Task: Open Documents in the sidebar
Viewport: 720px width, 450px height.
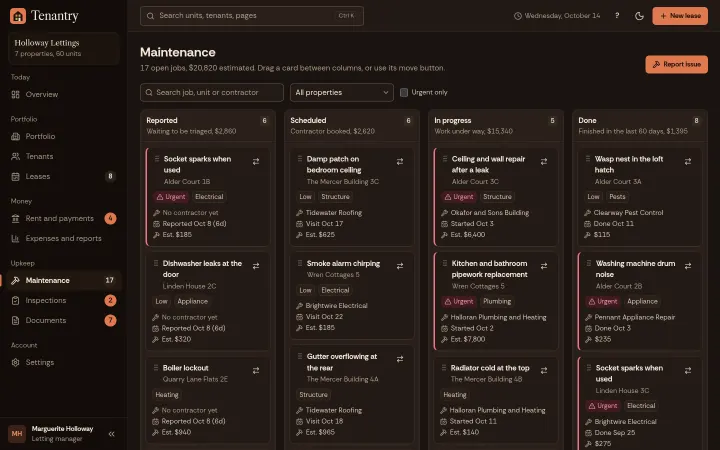Action: [x=62, y=321]
